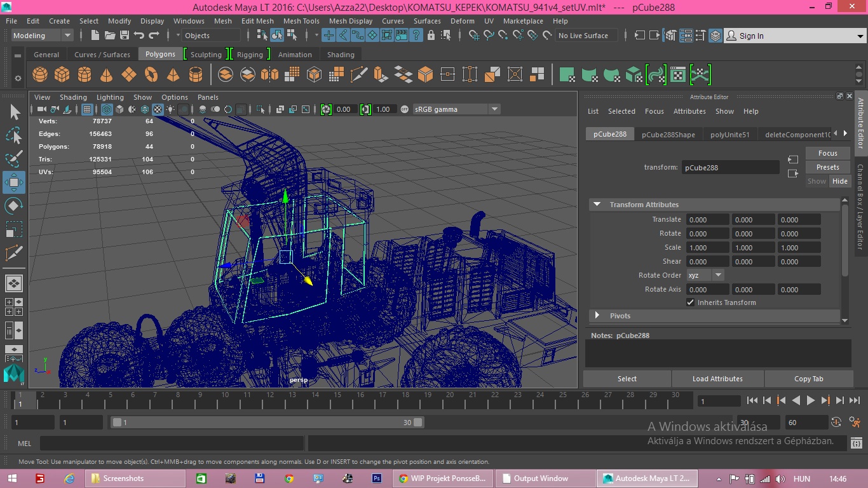Select the Rotate tool in toolbox
The width and height of the screenshot is (868, 488).
[14, 206]
